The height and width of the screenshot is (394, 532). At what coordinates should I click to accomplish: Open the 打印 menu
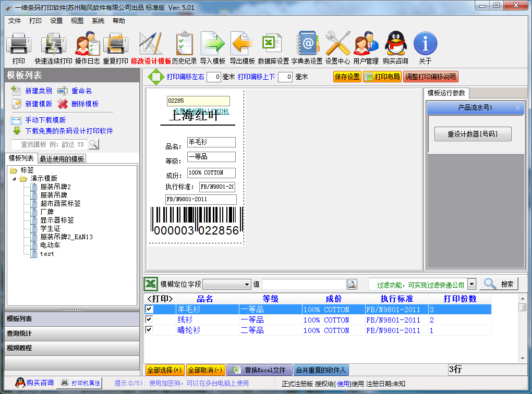(35, 21)
